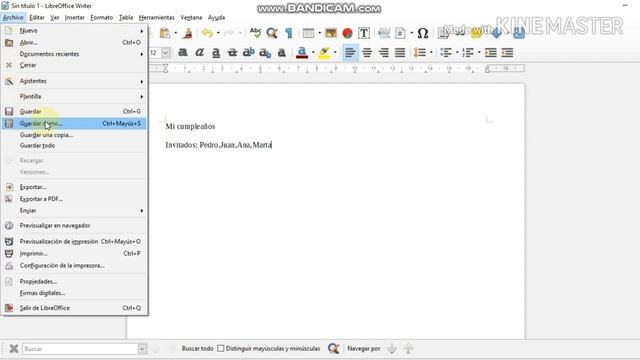Click the align right icon

(384, 52)
